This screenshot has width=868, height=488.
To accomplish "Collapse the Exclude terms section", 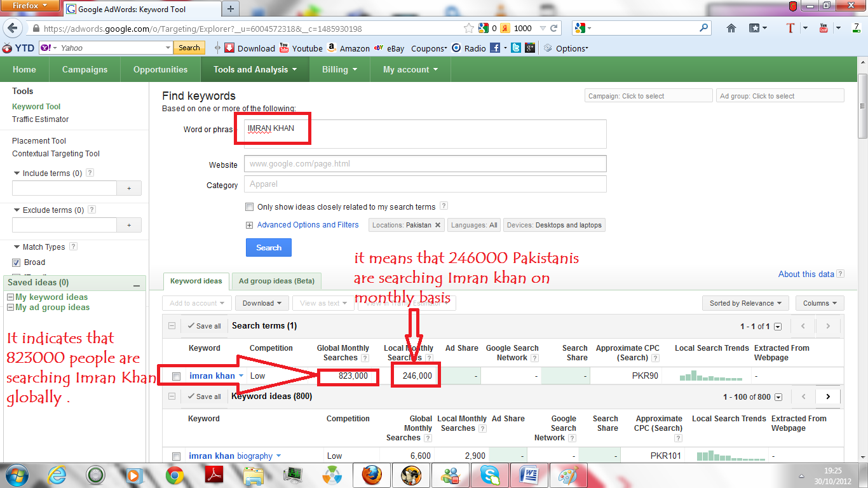I will point(17,210).
